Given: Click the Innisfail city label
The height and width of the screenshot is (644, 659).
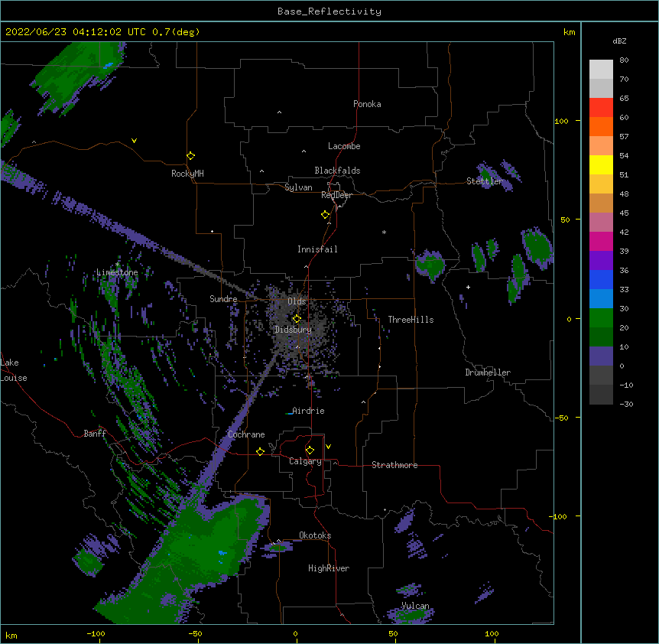Looking at the screenshot, I should point(317,249).
